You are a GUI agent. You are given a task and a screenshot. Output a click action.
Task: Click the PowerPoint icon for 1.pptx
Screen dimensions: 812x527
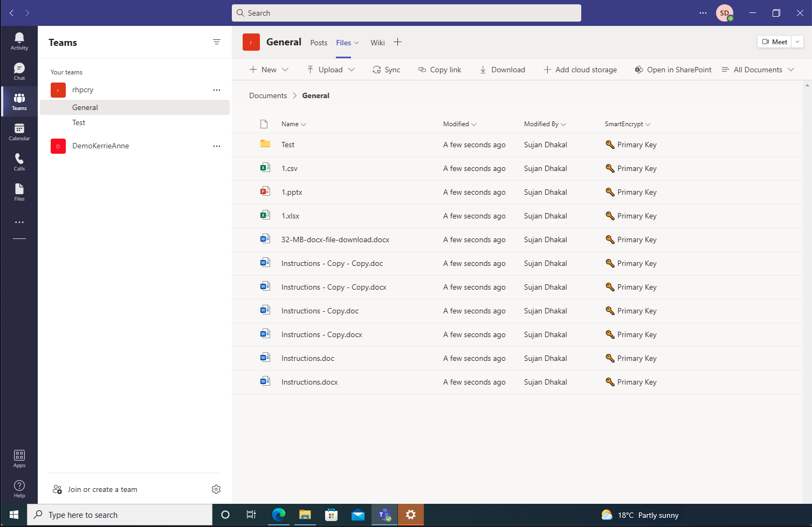265,191
